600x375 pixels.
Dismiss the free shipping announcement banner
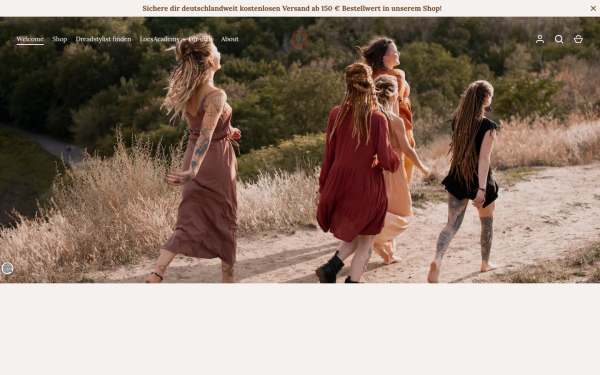coord(593,8)
